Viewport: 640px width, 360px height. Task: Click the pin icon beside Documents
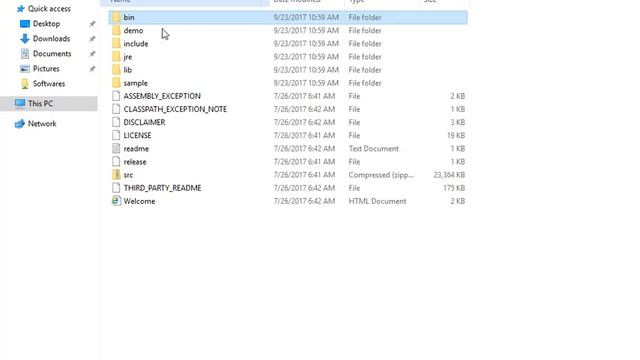(x=92, y=54)
